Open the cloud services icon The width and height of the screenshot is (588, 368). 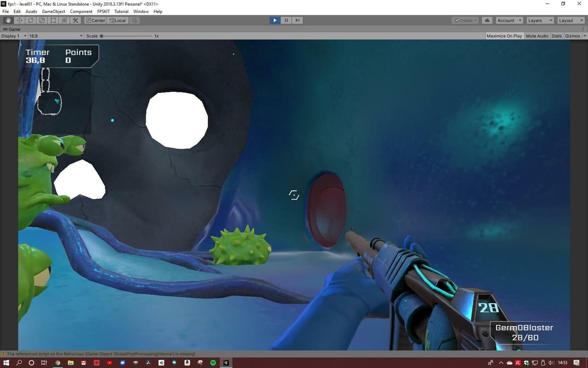pyautogui.click(x=487, y=20)
